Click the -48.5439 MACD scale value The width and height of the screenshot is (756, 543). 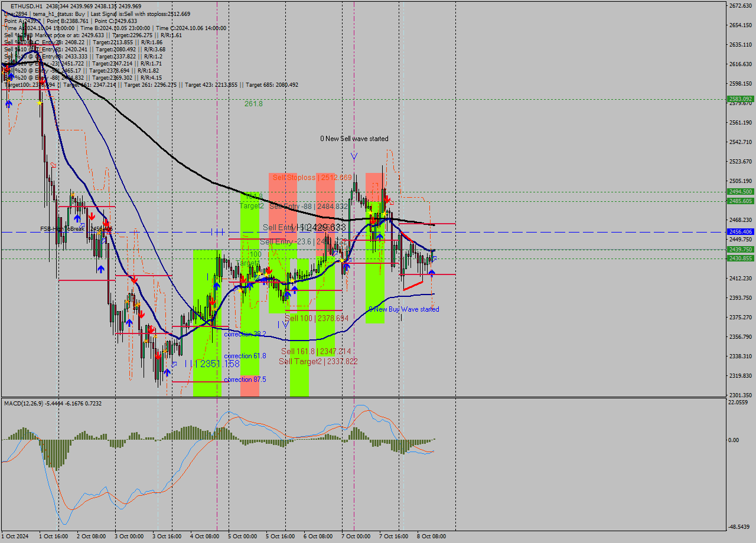[x=738, y=527]
